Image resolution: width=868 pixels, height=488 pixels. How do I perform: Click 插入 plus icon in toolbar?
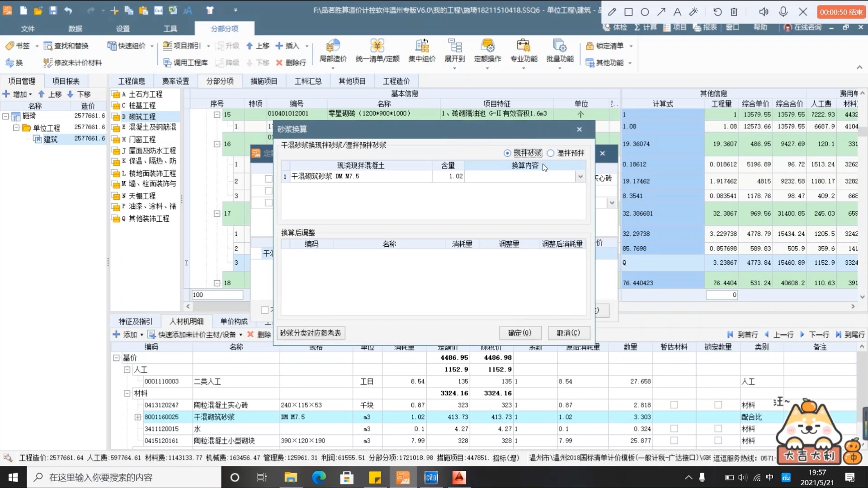tap(279, 46)
